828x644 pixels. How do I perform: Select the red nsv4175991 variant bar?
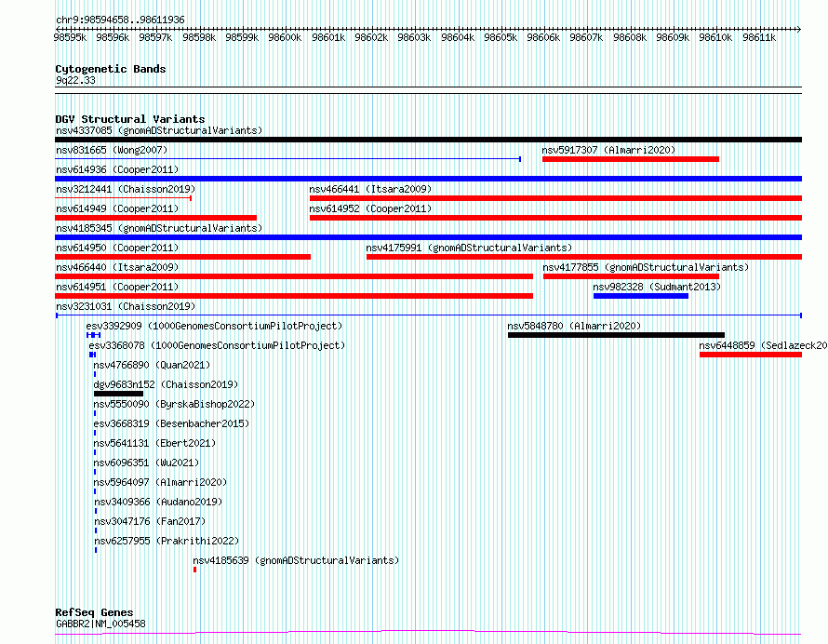click(584, 257)
